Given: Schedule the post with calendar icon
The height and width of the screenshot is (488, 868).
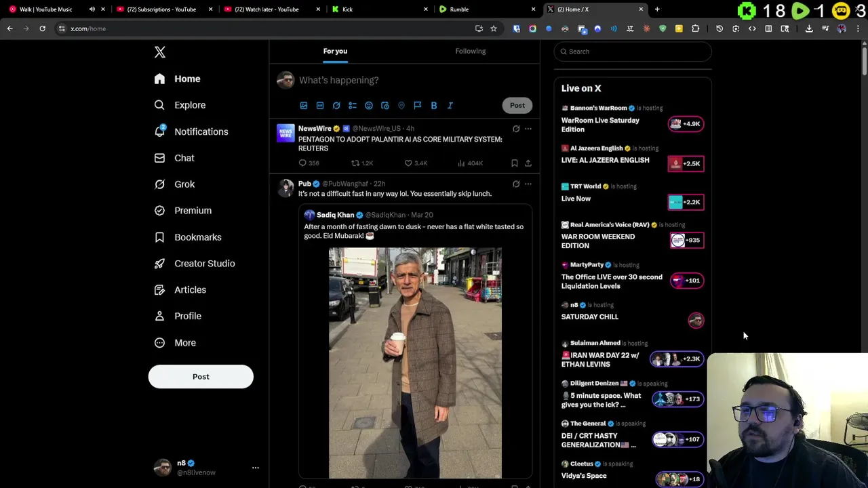Looking at the screenshot, I should pyautogui.click(x=385, y=106).
